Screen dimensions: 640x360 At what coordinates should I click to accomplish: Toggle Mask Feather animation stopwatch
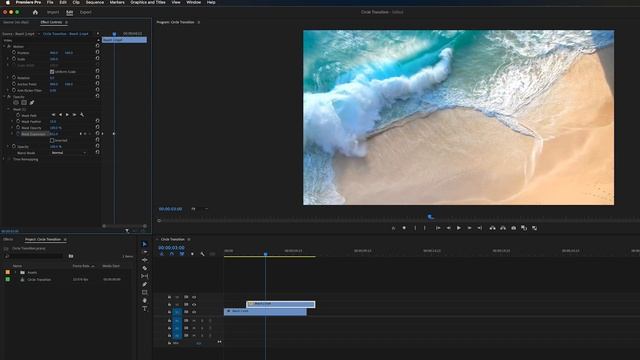click(x=18, y=121)
